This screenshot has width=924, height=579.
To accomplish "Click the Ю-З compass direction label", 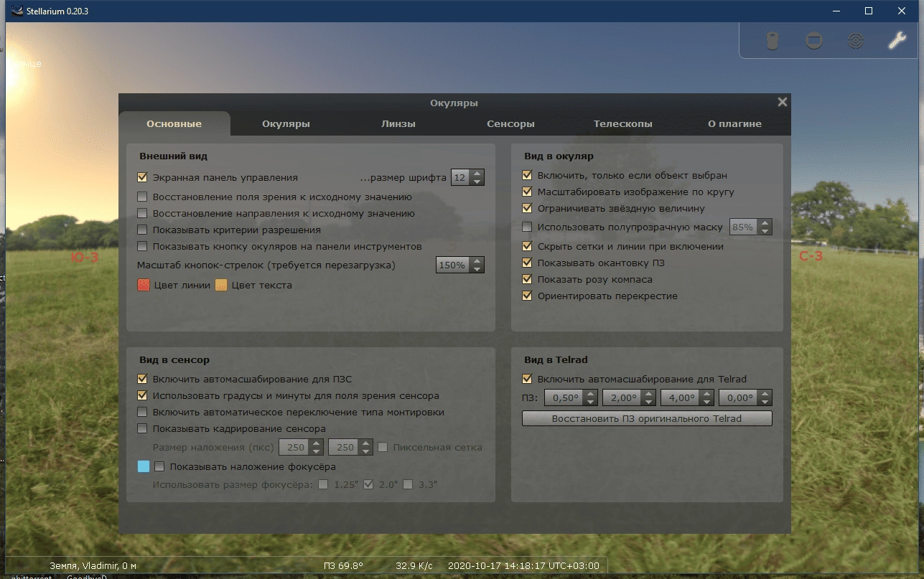I will coord(85,257).
